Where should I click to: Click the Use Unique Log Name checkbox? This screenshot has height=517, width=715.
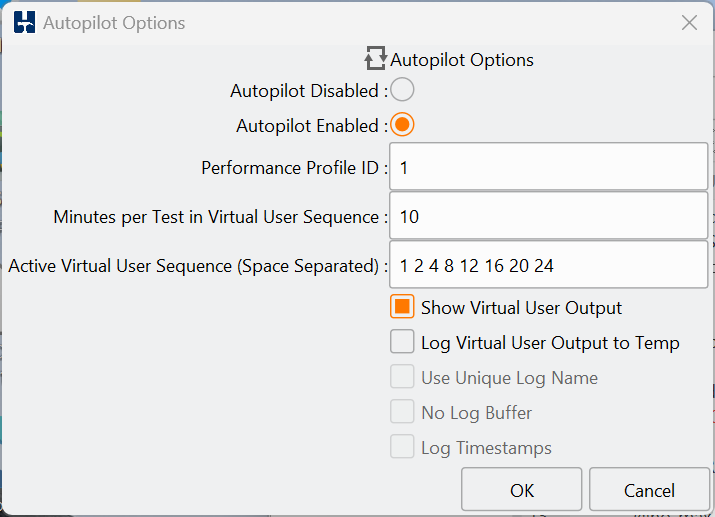pyautogui.click(x=402, y=377)
